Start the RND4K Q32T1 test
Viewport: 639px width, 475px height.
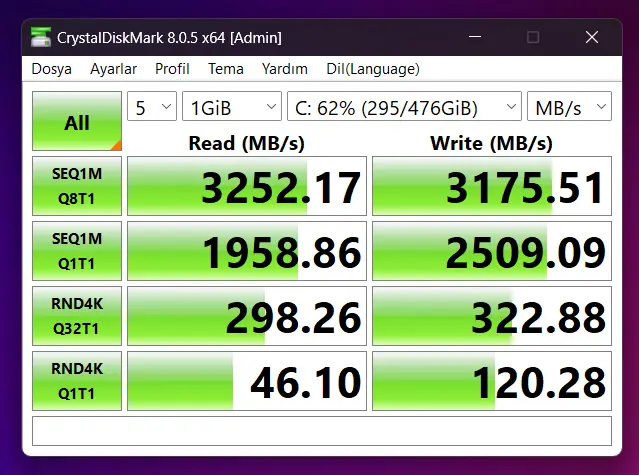[x=77, y=316]
